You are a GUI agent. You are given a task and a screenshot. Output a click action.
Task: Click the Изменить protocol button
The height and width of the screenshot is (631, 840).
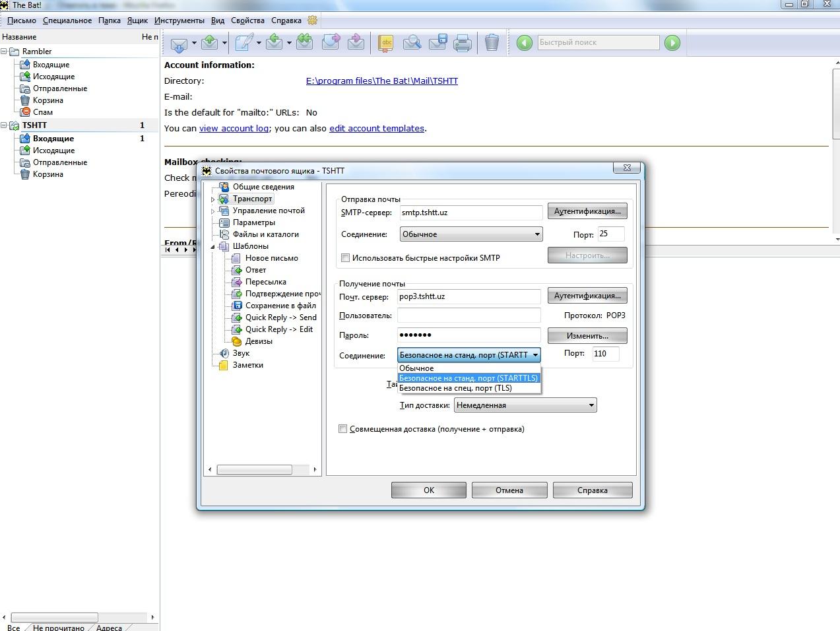coord(587,335)
